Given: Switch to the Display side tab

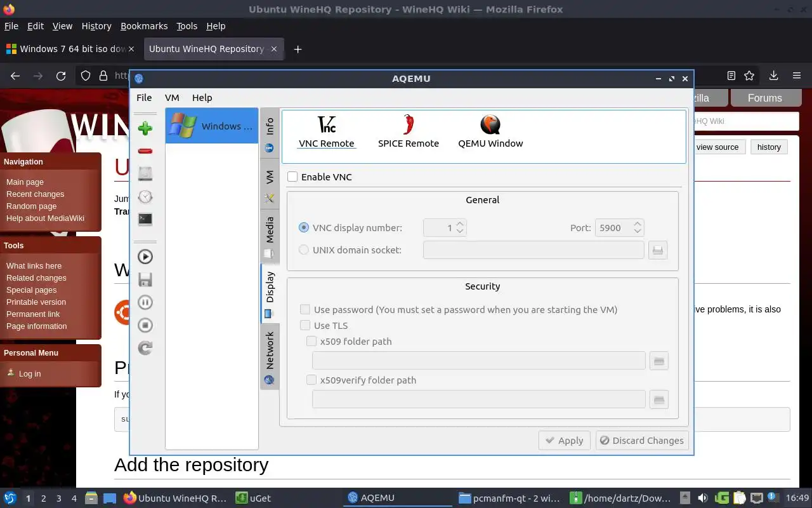Looking at the screenshot, I should tap(270, 293).
